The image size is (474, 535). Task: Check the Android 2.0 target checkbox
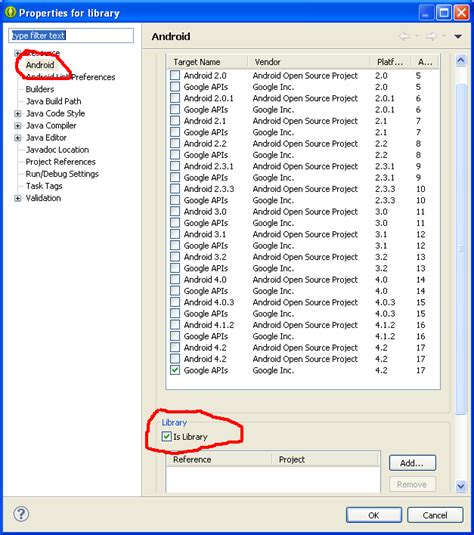coord(175,75)
